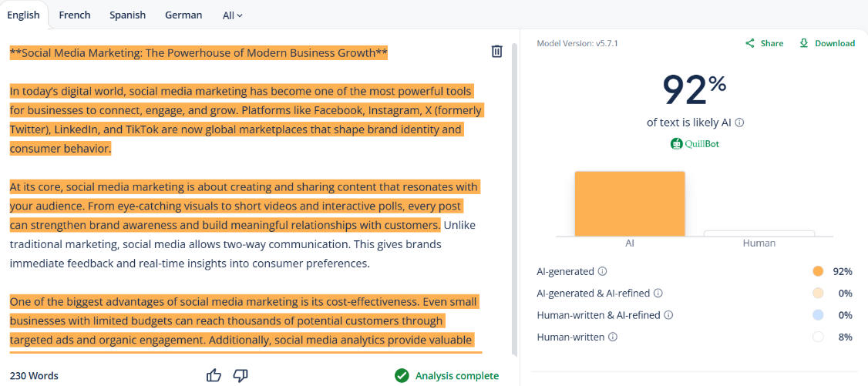Click the info icon beside Human-written
The width and height of the screenshot is (868, 386).
pos(613,337)
